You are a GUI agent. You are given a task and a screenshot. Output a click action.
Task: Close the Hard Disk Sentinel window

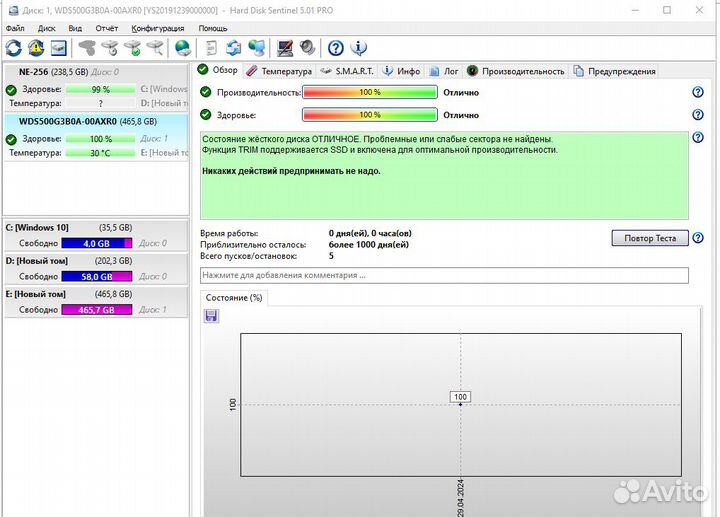click(x=699, y=10)
